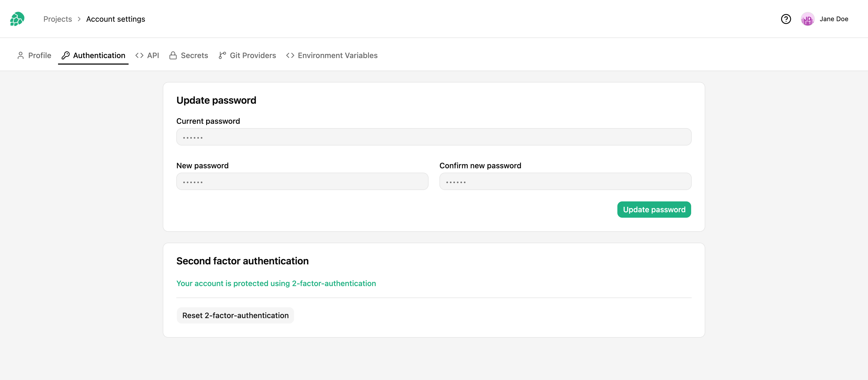This screenshot has height=380, width=868.
Task: Click the JD user avatar
Action: 807,19
